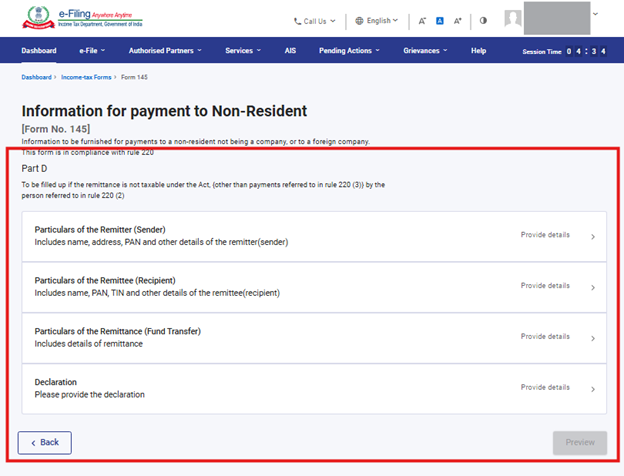Reset to default font size

(x=440, y=20)
